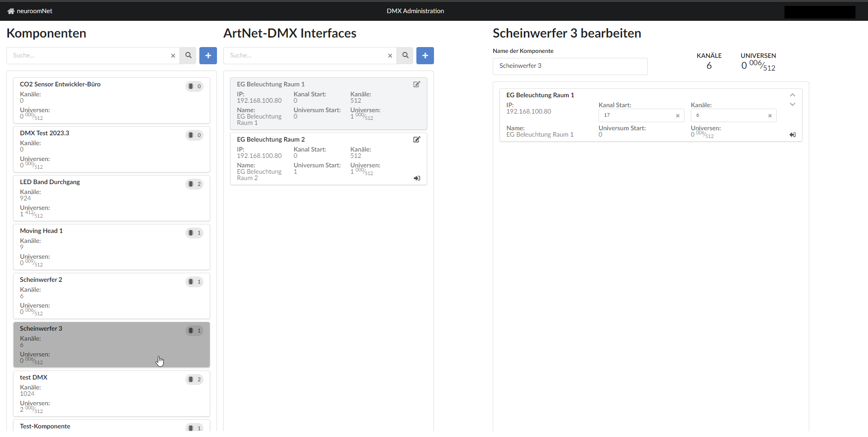Open the edit pencil on EG Beleuchtung Raum 1
This screenshot has width=868, height=437.
(416, 84)
